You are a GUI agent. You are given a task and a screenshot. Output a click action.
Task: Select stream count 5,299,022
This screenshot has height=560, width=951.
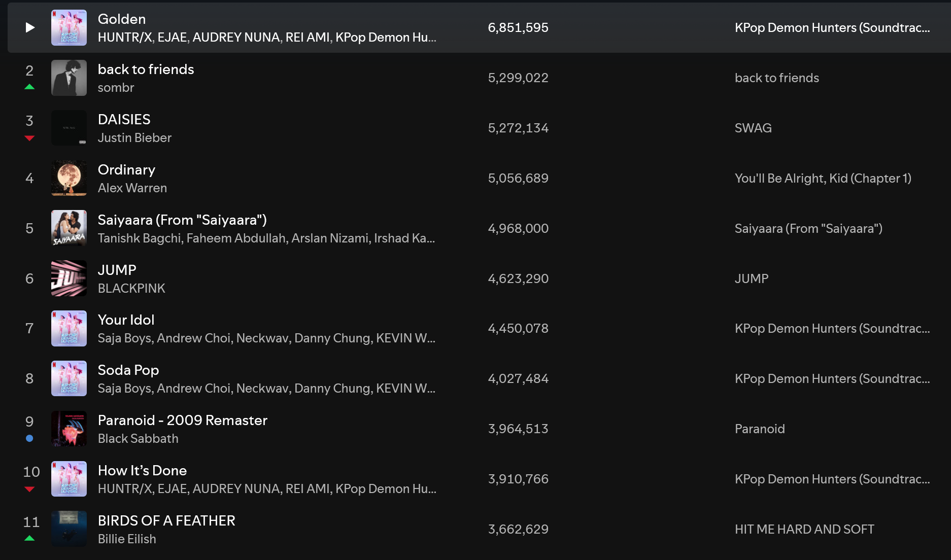(518, 78)
